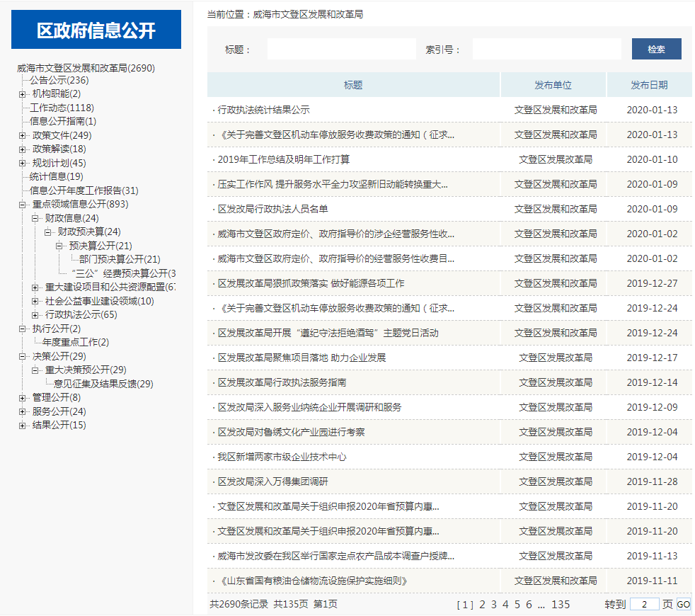Expand the 行政执法公示 tree node
Viewport: 695px width, 616px height.
coord(35,314)
